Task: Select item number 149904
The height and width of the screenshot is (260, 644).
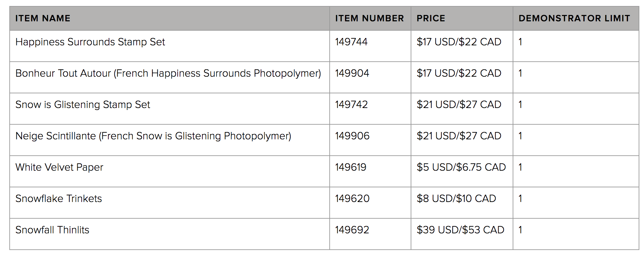Action: coord(352,73)
